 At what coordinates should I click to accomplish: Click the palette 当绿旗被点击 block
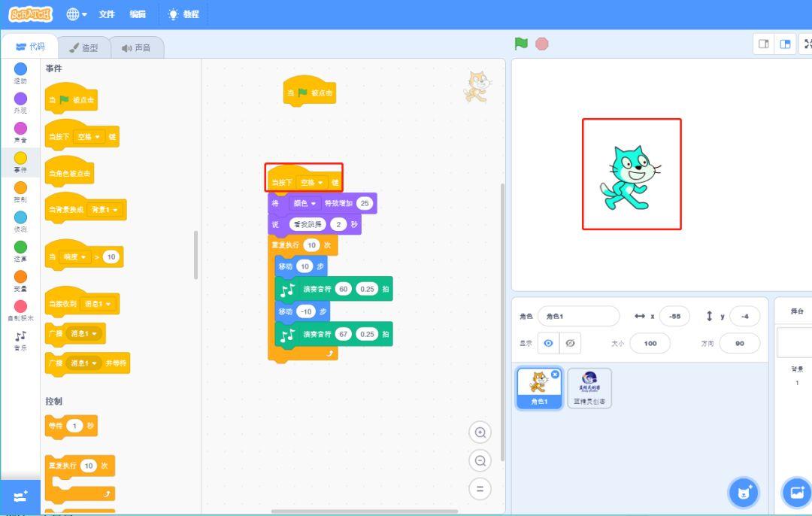click(71, 99)
